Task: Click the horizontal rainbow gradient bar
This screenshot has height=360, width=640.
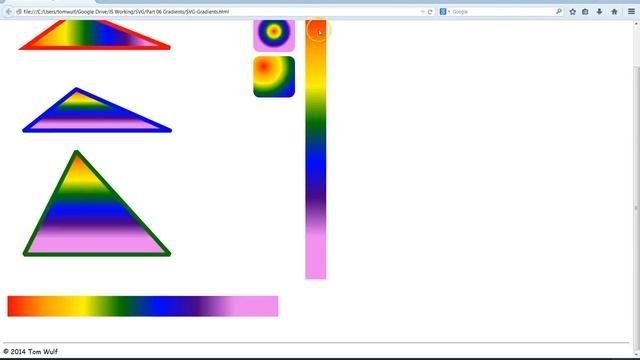Action: (x=142, y=306)
